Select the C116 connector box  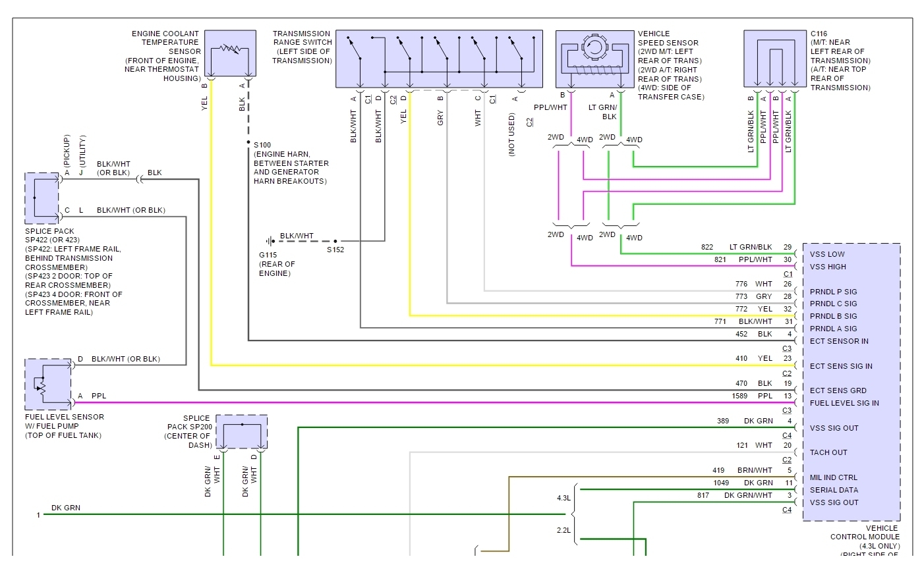coord(775,59)
